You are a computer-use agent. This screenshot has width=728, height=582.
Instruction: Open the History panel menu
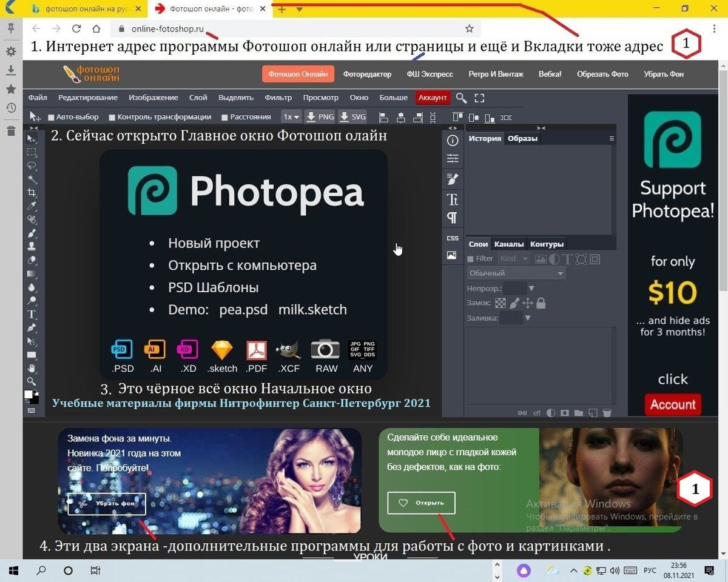612,138
